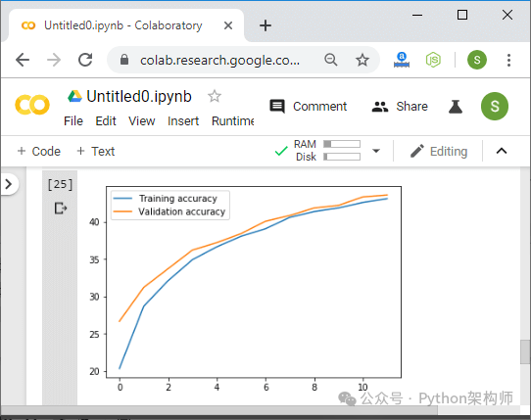Open the Google account avatar in the Colab header

495,107
